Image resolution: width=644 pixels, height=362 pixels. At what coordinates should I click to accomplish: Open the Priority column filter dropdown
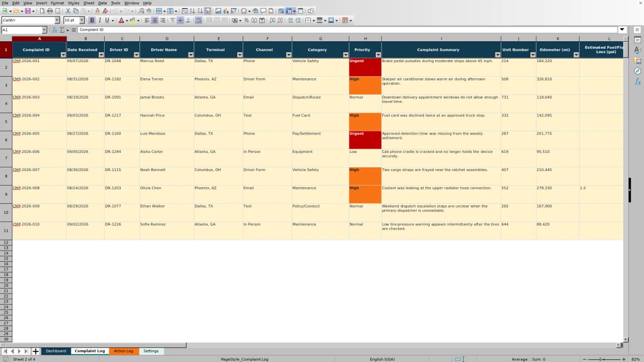point(378,55)
